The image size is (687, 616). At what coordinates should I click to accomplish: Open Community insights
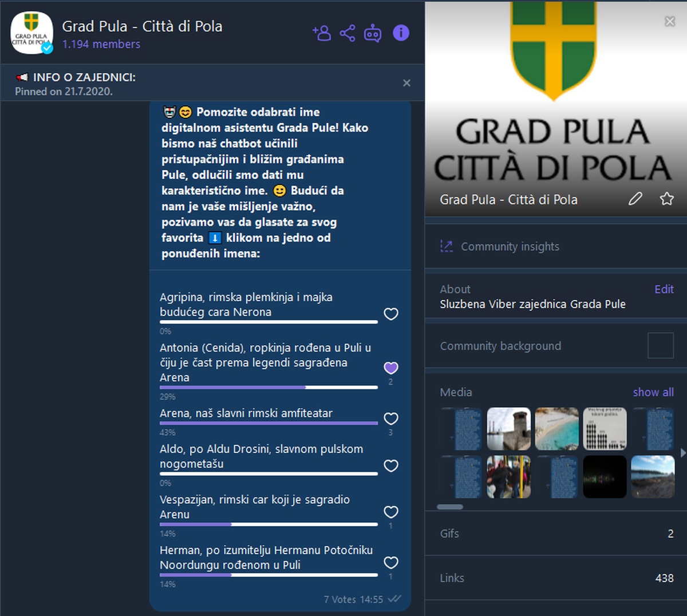tap(556, 246)
